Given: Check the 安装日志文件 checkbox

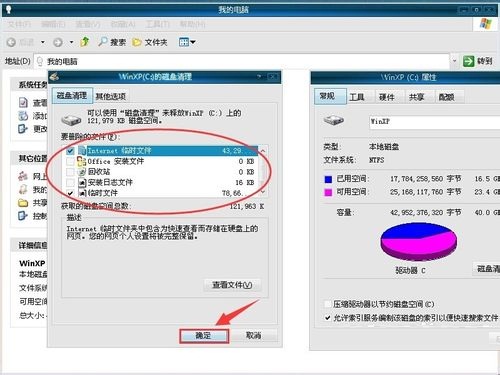Looking at the screenshot, I should click(x=70, y=183).
